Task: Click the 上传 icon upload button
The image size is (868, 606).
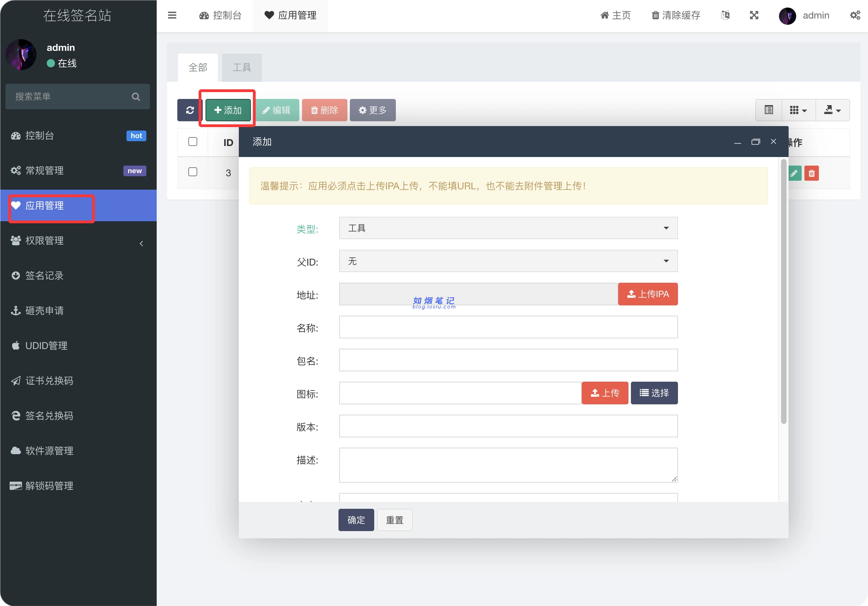Action: (605, 393)
